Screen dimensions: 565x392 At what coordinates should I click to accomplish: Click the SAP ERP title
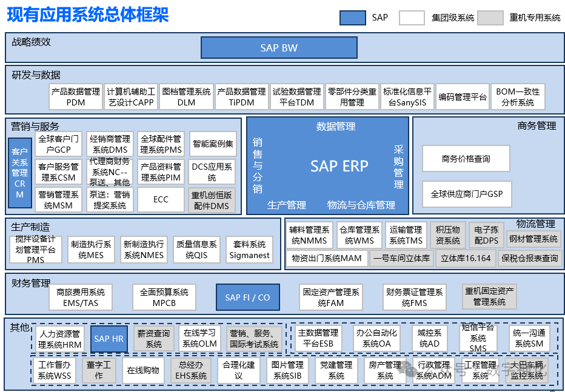pos(339,166)
